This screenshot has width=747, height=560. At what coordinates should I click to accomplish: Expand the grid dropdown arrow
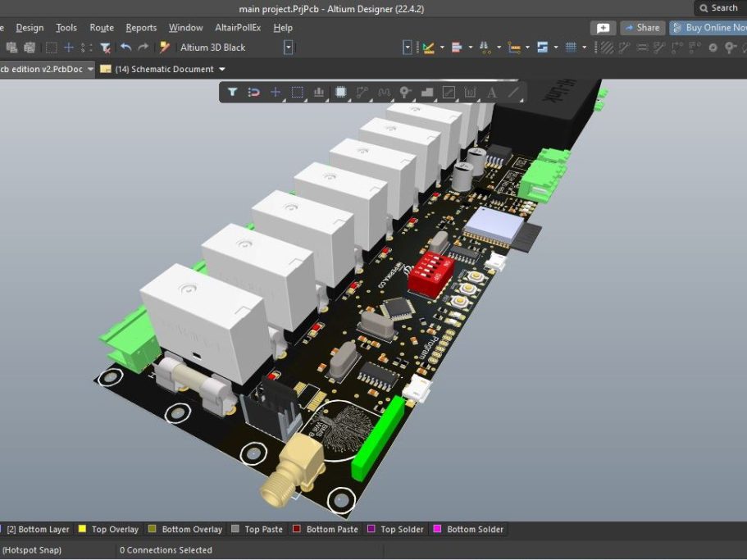[x=585, y=48]
